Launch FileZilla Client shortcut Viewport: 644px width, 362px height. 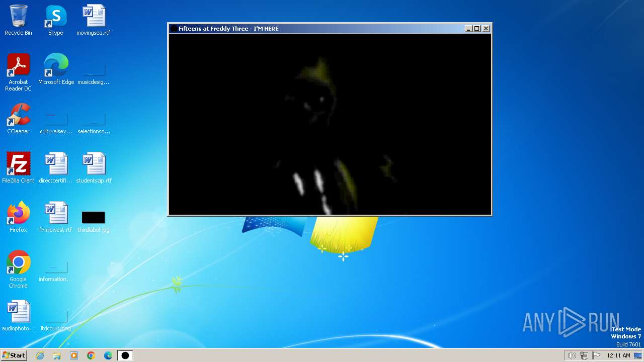(x=18, y=168)
